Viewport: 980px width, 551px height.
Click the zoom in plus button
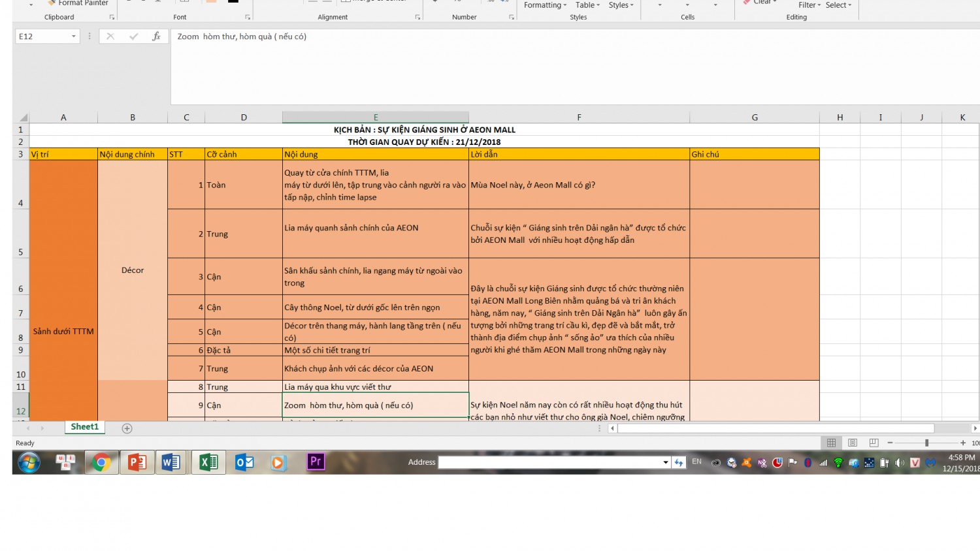(963, 443)
